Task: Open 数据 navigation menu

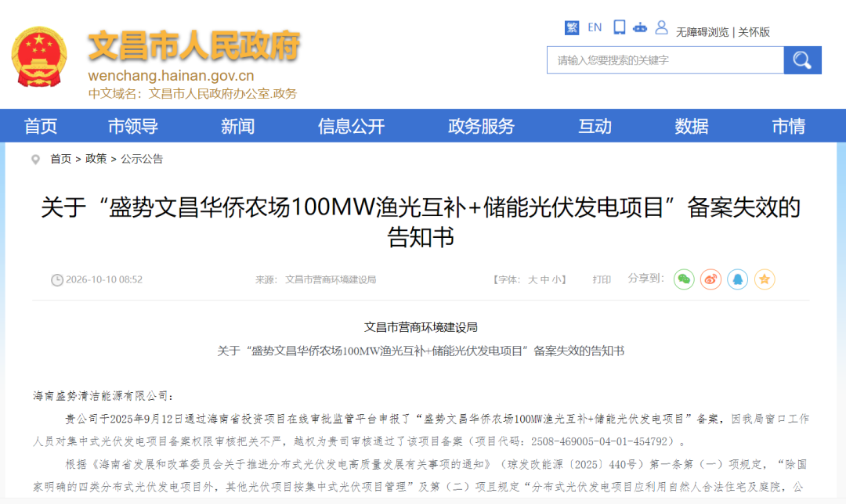Action: 691,126
